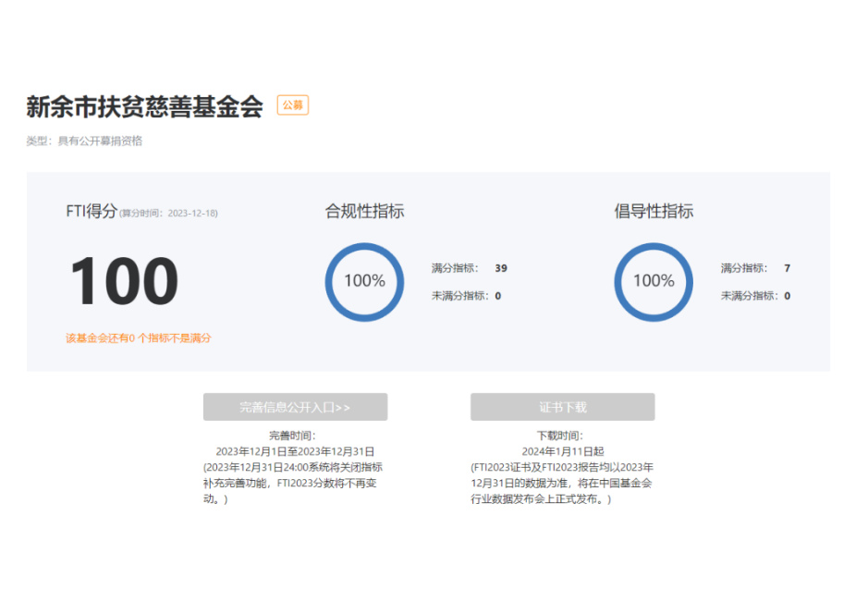Click the FTI得分 label
Image resolution: width=868 pixels, height=602 pixels.
[92, 212]
